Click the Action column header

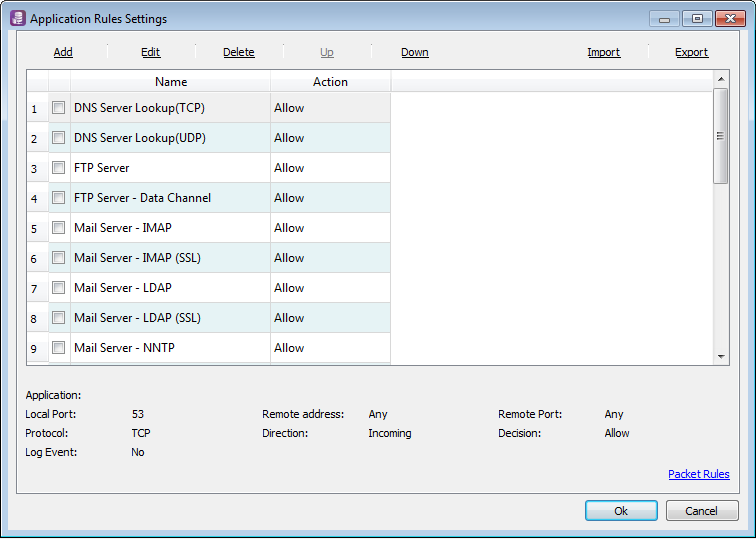coord(330,81)
